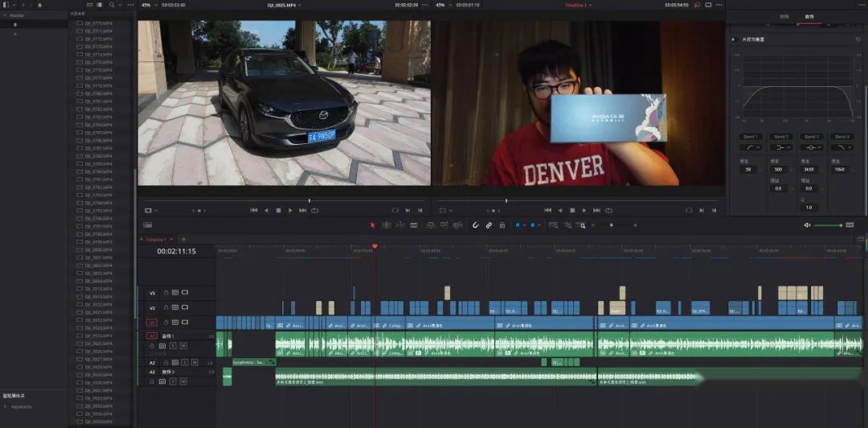This screenshot has width=868, height=428.
Task: Add a new timeline tab with plus
Action: [183, 240]
